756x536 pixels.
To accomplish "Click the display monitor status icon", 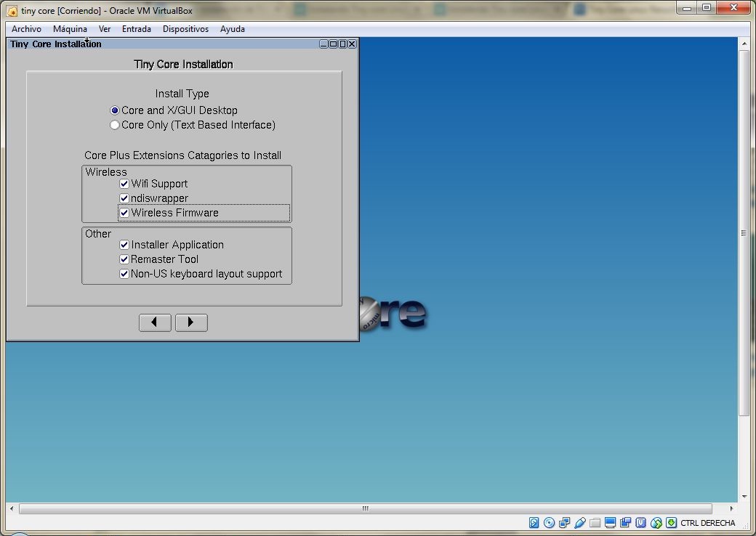I will point(610,523).
